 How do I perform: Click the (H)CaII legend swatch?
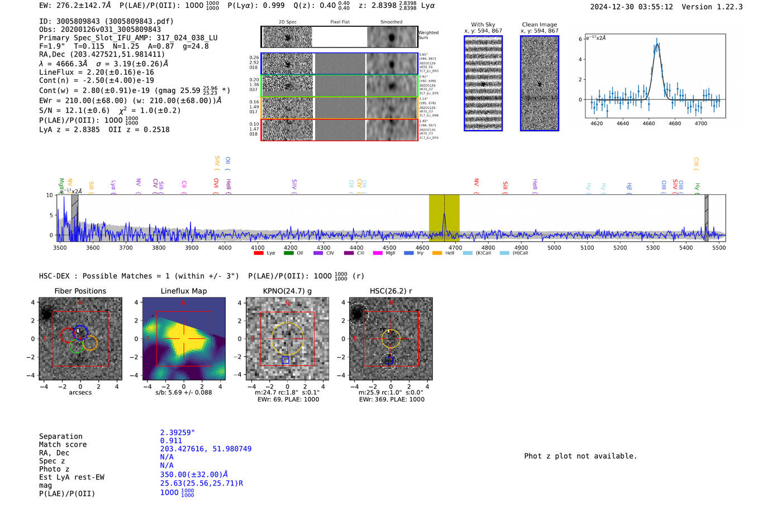504,253
